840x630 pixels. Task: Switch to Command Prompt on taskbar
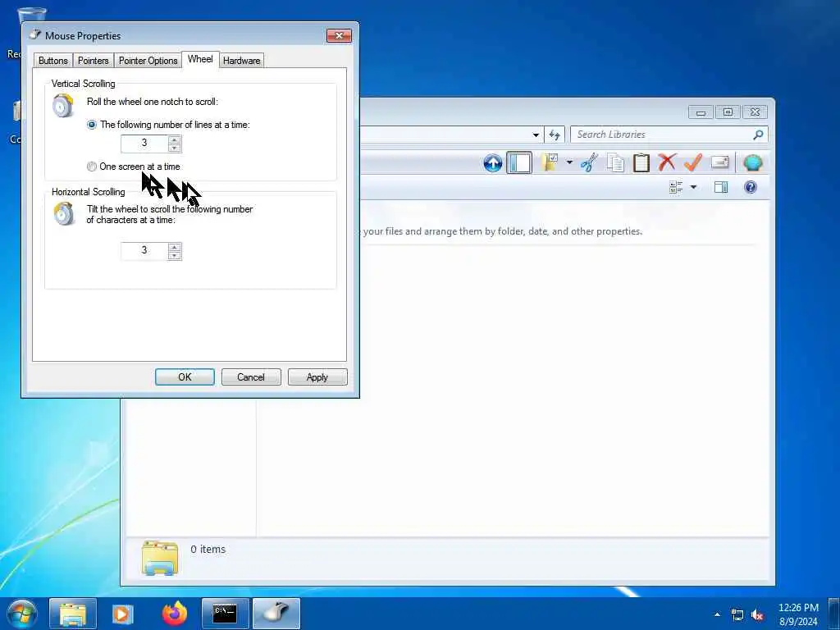[225, 614]
